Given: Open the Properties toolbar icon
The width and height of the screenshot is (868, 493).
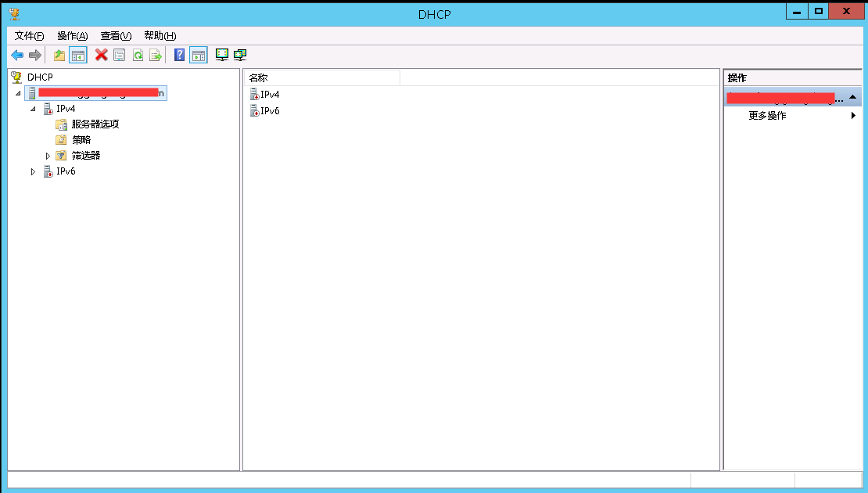Looking at the screenshot, I should [x=119, y=55].
